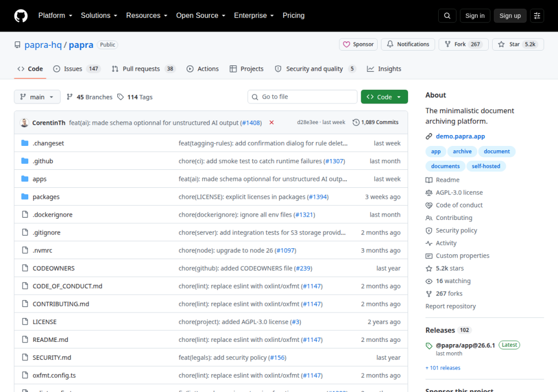Screen dimensions: 558x392
Task: View the 45 Branches link
Action: tap(89, 97)
